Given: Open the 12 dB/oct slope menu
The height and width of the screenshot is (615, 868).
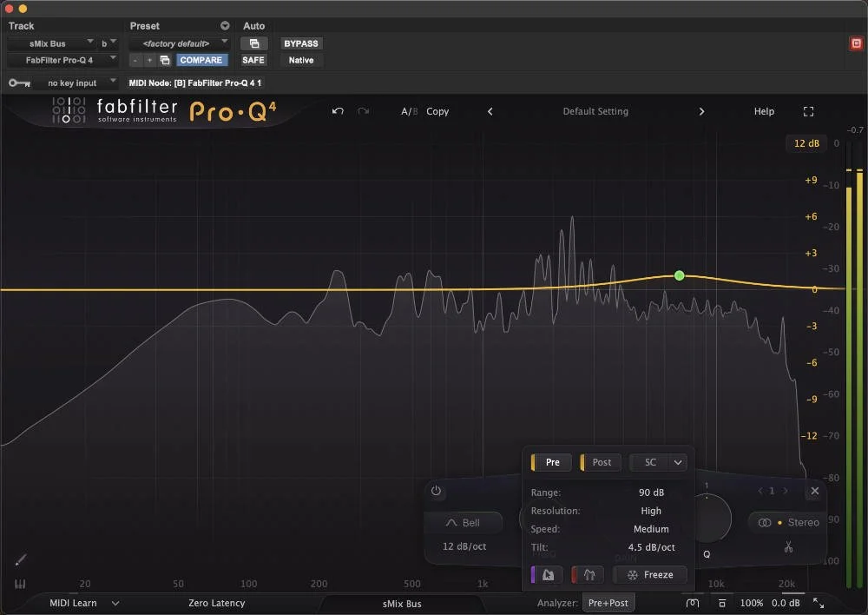Looking at the screenshot, I should coord(464,546).
